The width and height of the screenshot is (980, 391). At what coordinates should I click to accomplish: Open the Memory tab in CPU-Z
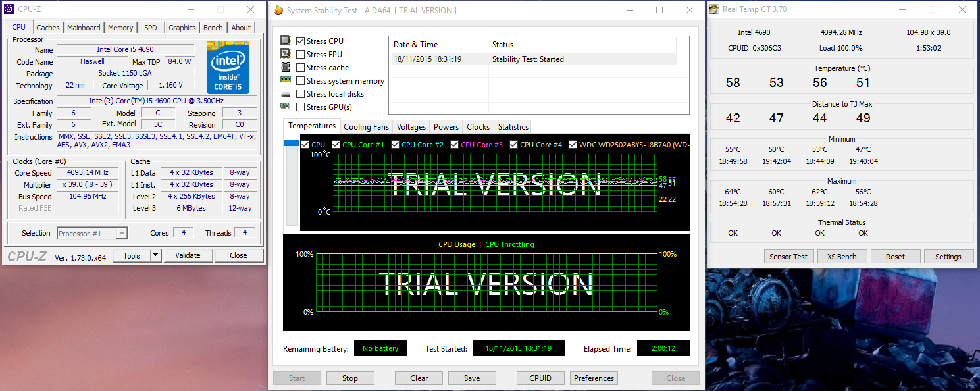(x=120, y=28)
